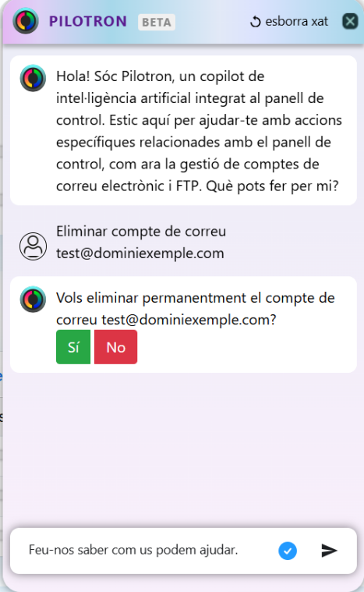
Task: Confirm deletion with the green Sí button
Action: tap(73, 347)
